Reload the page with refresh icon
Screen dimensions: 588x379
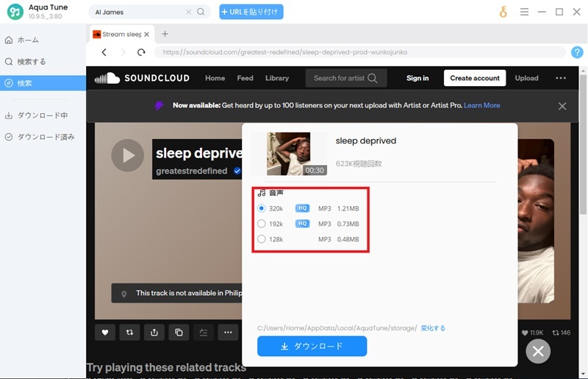141,52
